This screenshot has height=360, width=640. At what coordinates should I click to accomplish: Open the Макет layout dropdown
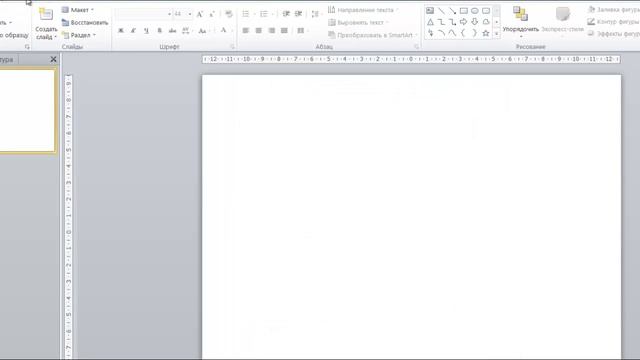click(78, 10)
